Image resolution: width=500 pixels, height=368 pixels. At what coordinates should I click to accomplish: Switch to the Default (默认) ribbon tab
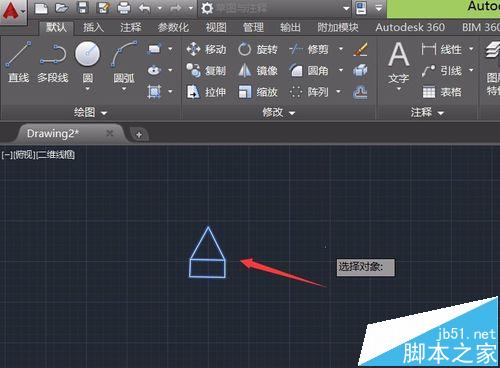pyautogui.click(x=56, y=27)
